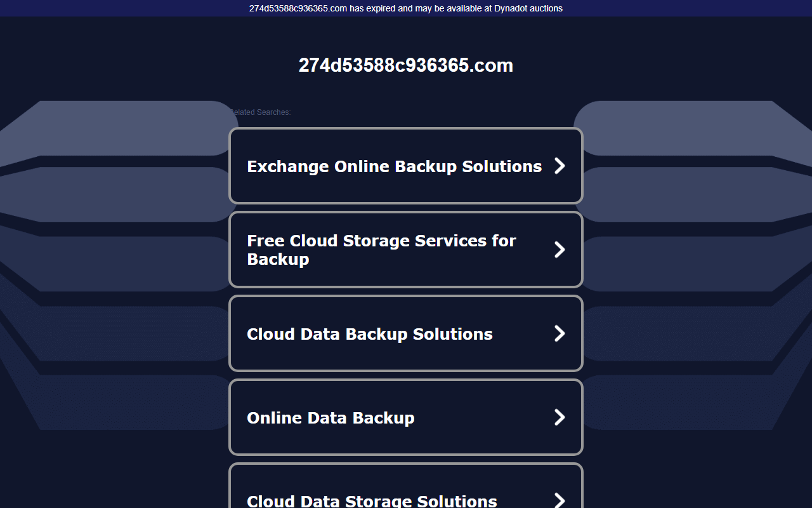
Task: Click the expired domain Dynadot auctions banner
Action: click(406, 8)
